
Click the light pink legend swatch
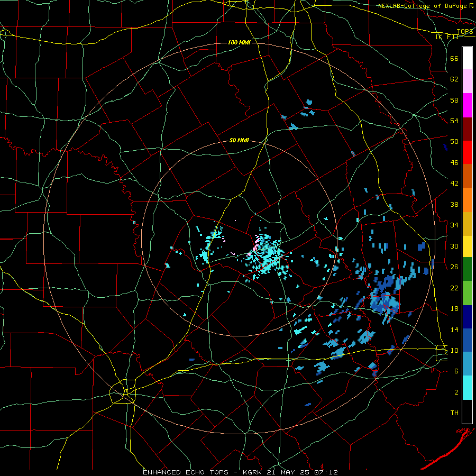[467, 81]
